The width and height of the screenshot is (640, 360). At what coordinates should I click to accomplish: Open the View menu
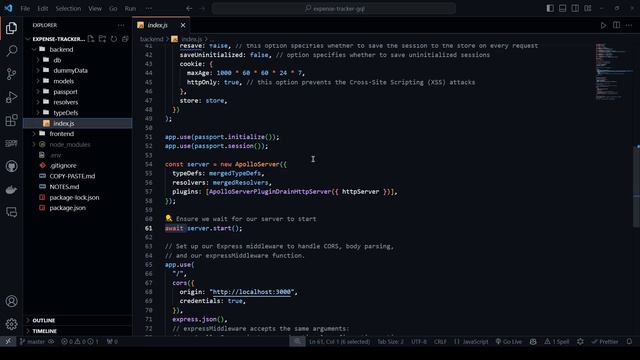click(95, 8)
